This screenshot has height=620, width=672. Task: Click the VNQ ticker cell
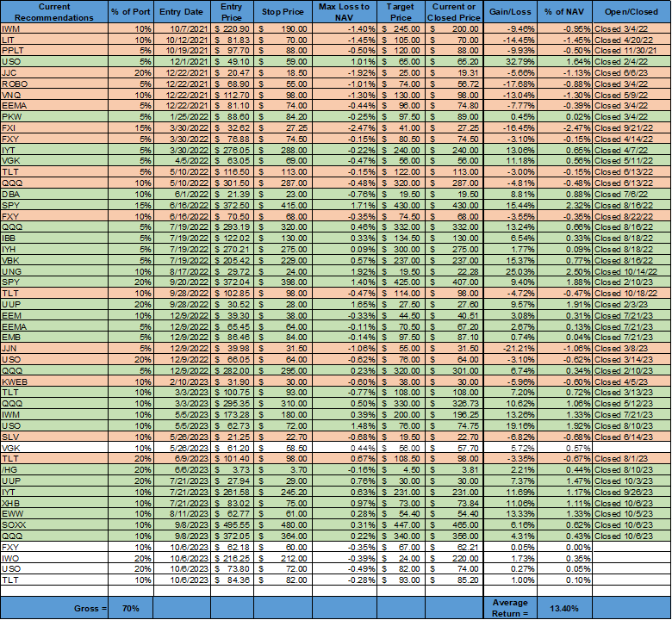54,95
